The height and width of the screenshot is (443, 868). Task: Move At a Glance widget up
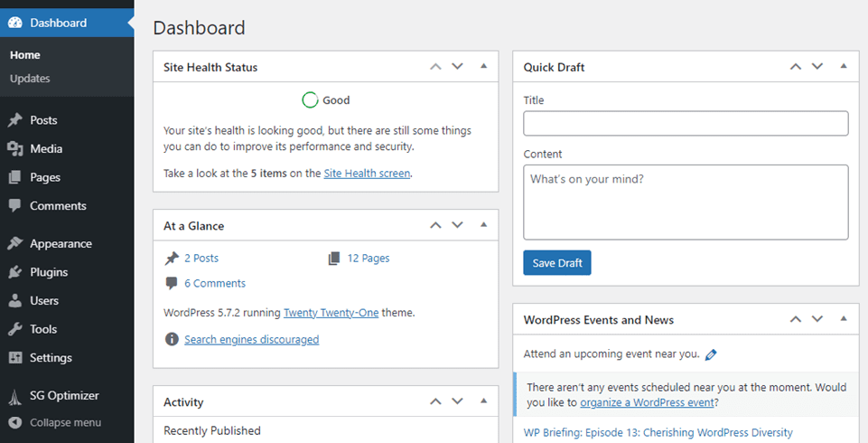[435, 225]
